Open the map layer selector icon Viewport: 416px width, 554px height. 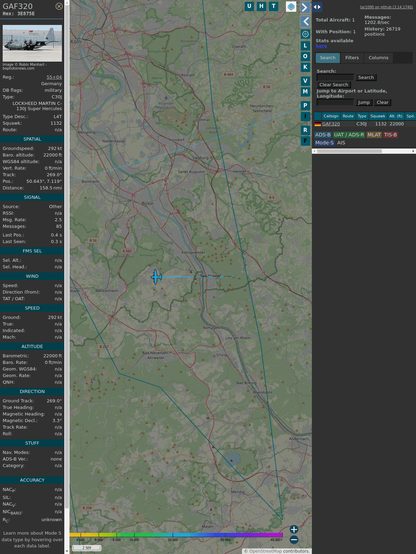coord(291,6)
